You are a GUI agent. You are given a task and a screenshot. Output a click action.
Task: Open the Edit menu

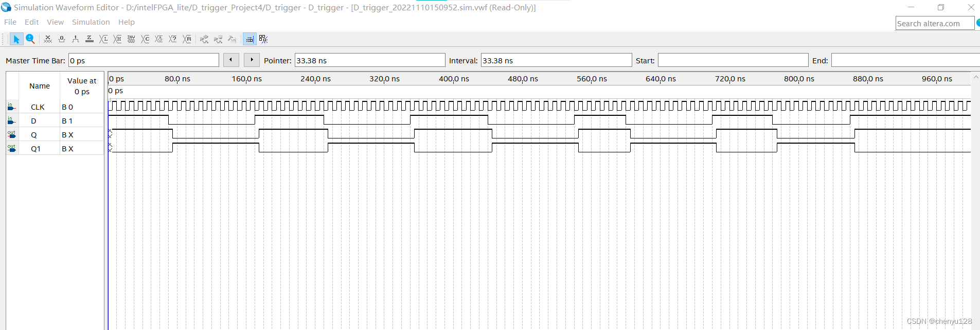pos(32,22)
